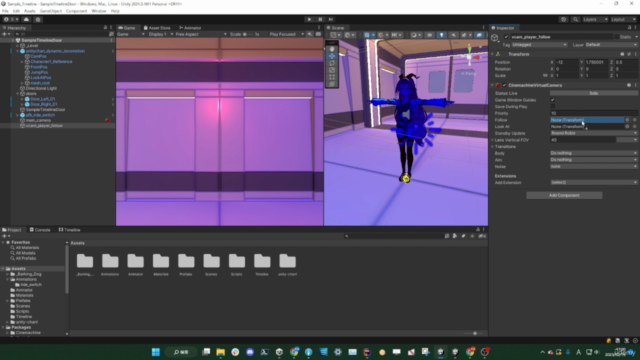Click the Position X input field

567,62
